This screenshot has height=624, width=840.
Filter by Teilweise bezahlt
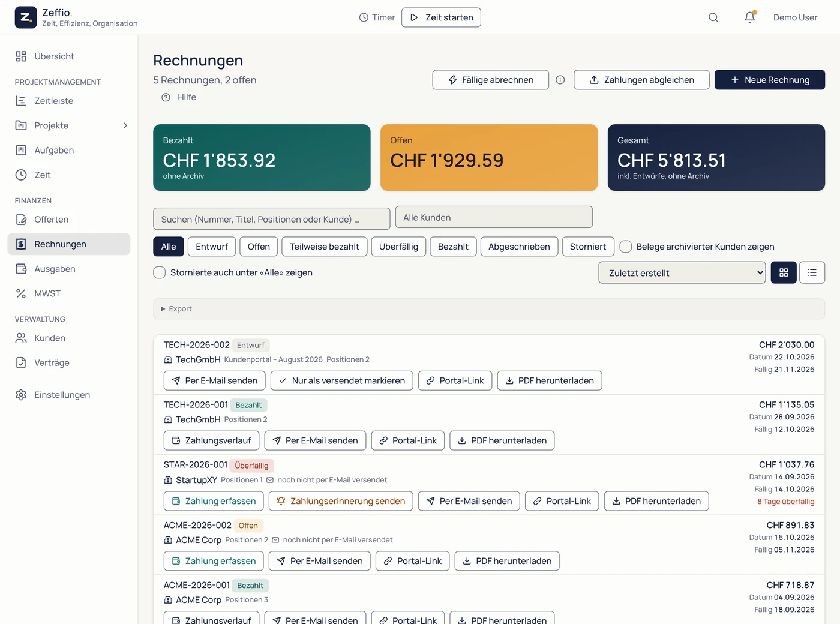325,247
